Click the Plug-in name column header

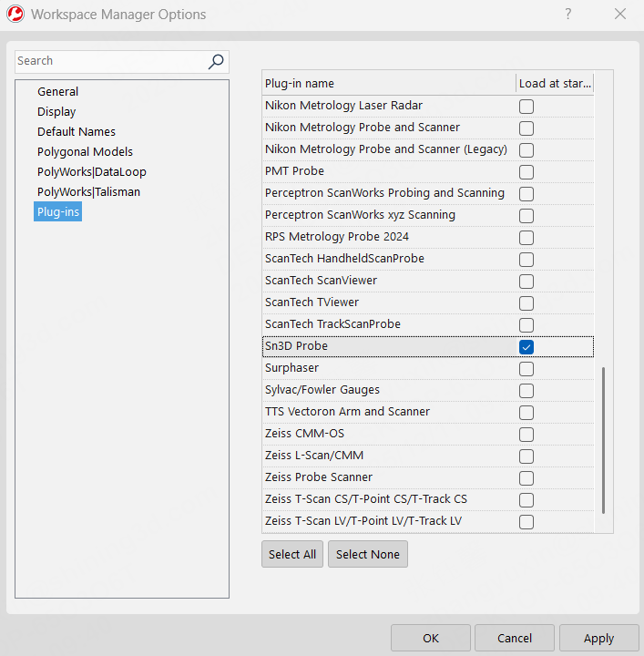click(389, 83)
